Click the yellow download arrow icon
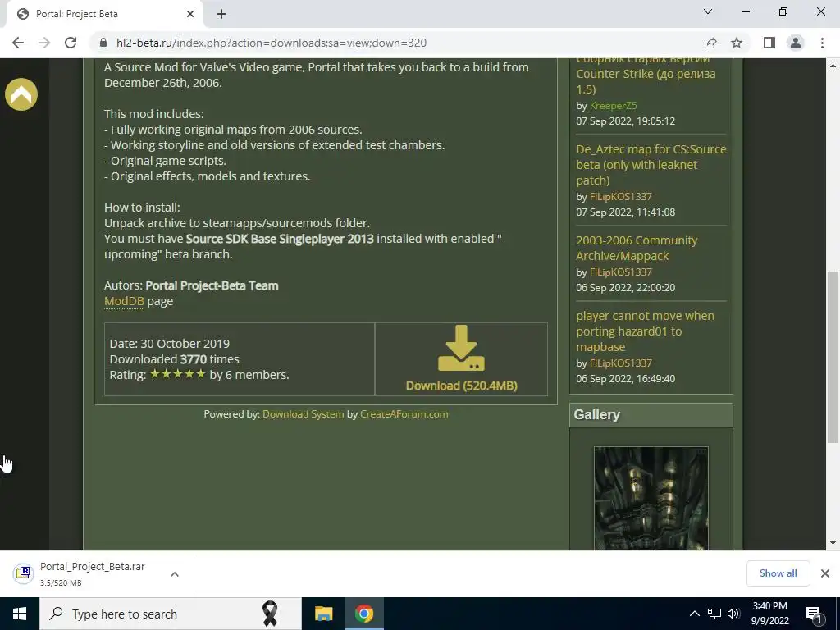The width and height of the screenshot is (840, 630). pos(461,348)
